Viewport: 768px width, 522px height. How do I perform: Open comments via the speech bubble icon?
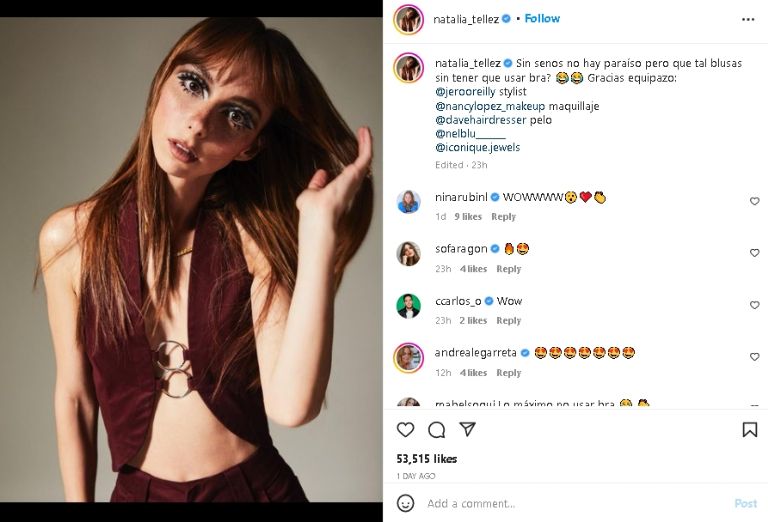click(436, 430)
